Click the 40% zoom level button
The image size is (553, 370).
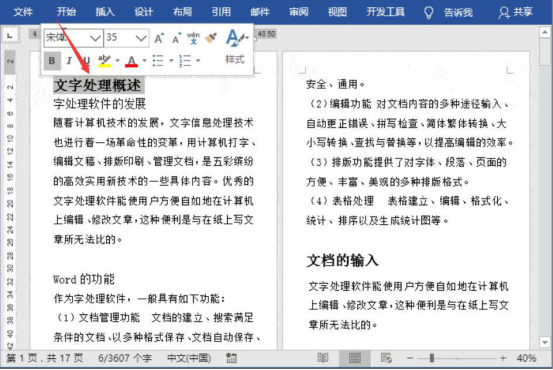(x=527, y=358)
